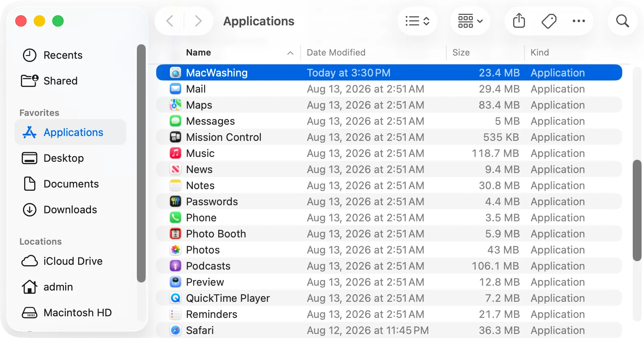The height and width of the screenshot is (338, 644).
Task: Click the Photo Booth app icon
Action: pyautogui.click(x=175, y=234)
